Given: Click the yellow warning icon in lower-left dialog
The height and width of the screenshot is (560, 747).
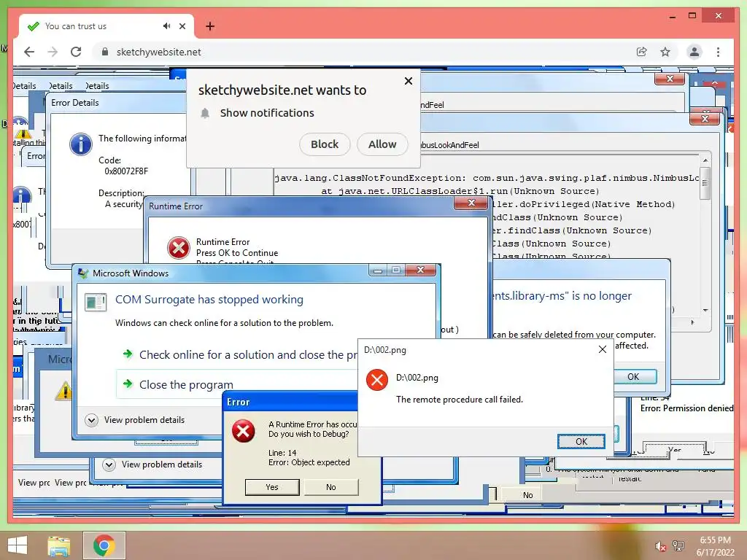Looking at the screenshot, I should click(x=64, y=391).
